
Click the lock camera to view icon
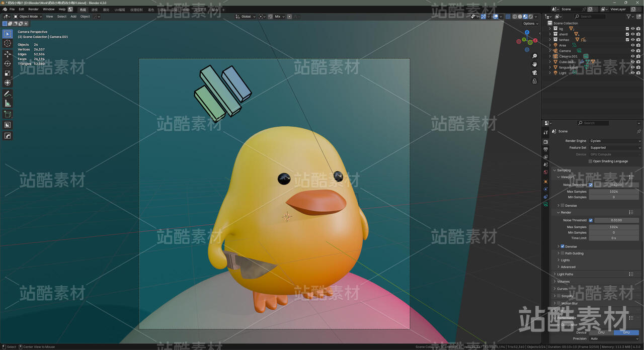pos(534,81)
